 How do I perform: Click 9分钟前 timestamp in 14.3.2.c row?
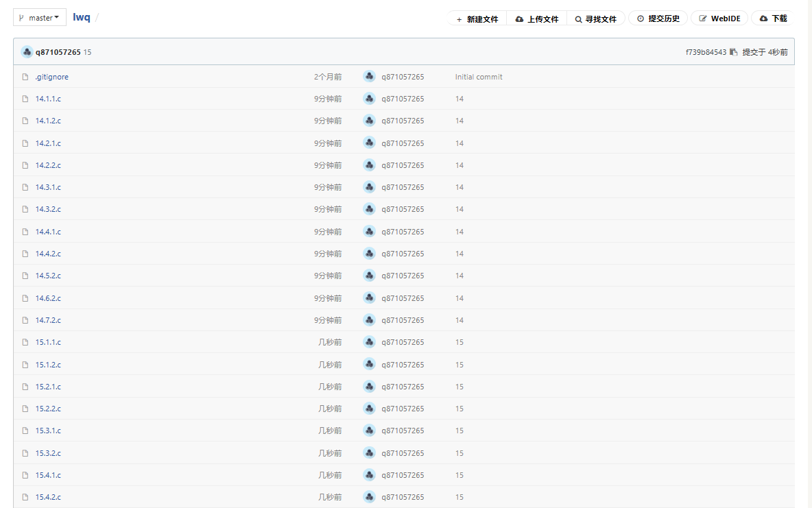[328, 209]
